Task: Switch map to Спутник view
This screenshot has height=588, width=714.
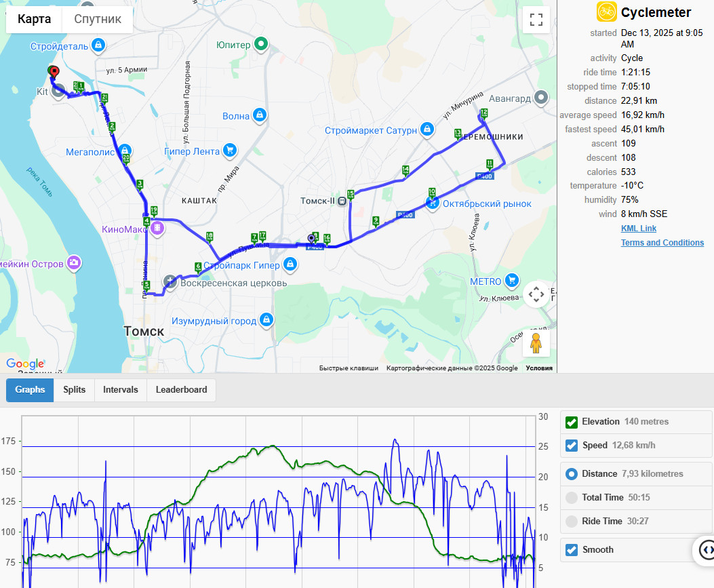Action: pos(98,19)
